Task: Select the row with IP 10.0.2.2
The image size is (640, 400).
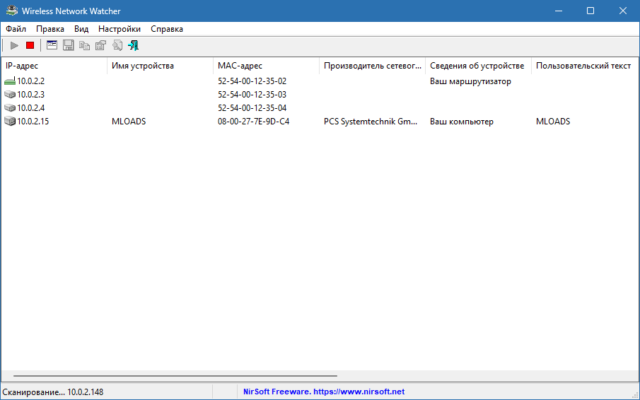Action: click(x=320, y=81)
